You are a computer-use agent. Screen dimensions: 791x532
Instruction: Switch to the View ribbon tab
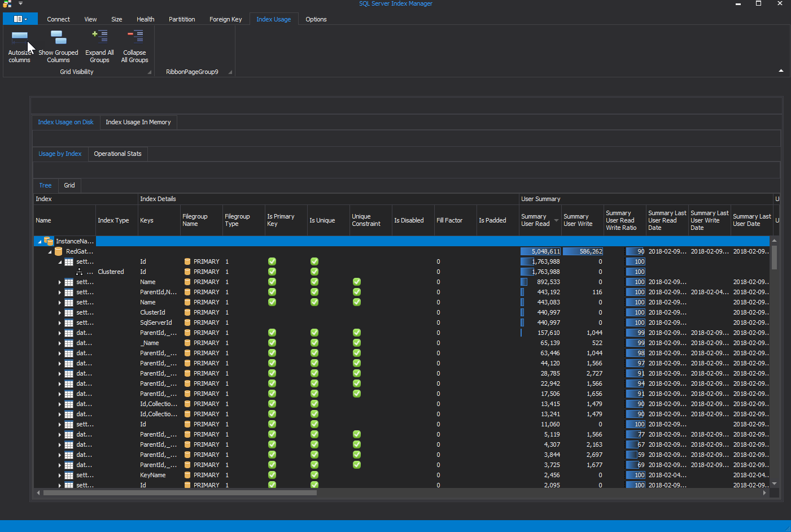click(90, 19)
